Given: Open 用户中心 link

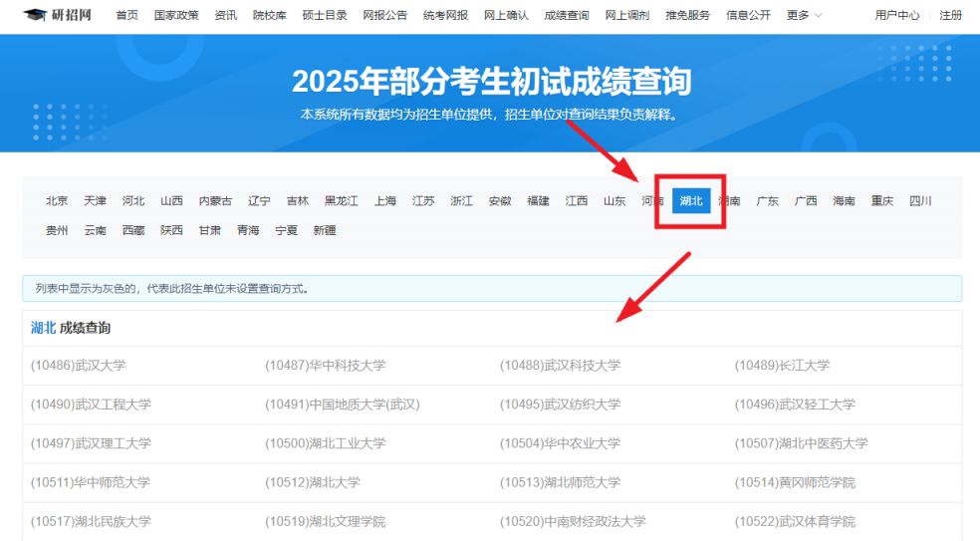Looking at the screenshot, I should click(x=897, y=15).
